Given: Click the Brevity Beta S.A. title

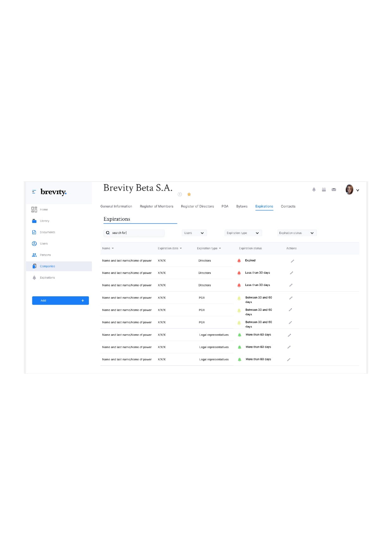Looking at the screenshot, I should click(x=138, y=188).
